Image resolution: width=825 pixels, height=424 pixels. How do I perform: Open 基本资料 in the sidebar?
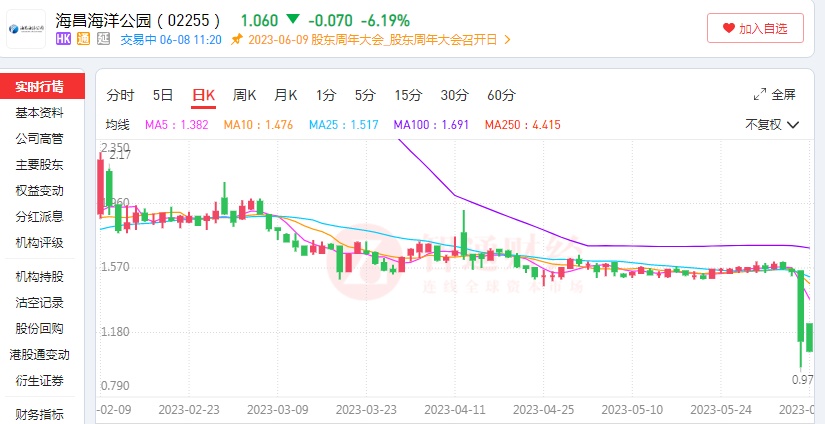coord(39,113)
